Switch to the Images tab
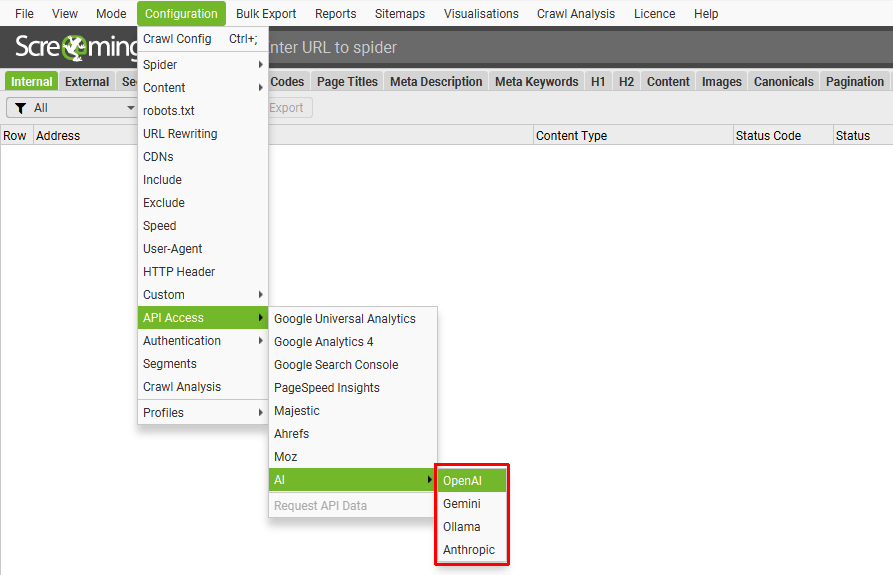893x575 pixels. (x=722, y=81)
